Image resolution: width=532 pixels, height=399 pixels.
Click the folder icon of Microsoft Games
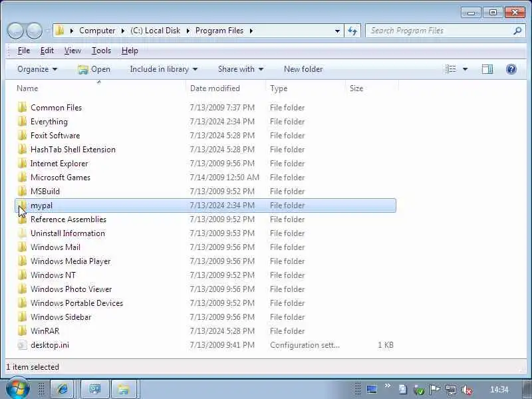point(23,177)
